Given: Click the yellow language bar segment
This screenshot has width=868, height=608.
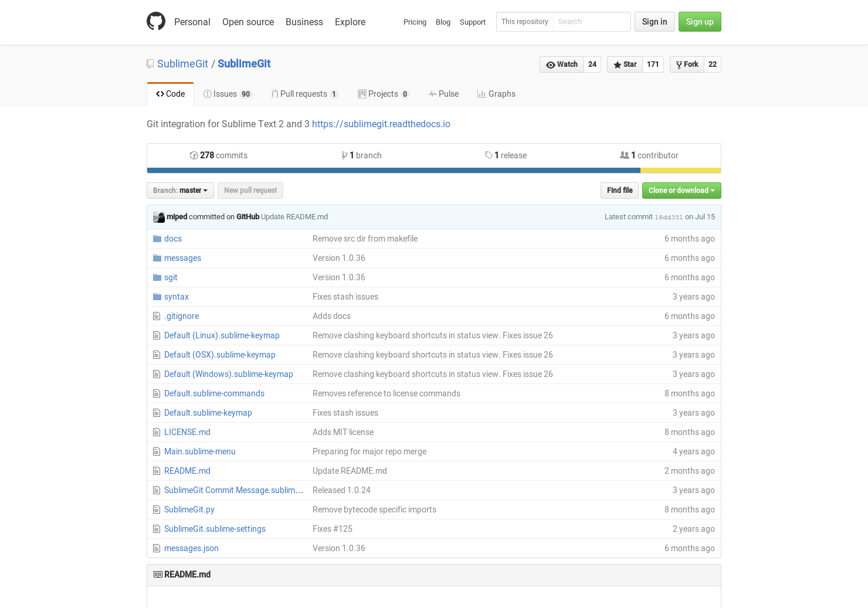Looking at the screenshot, I should click(680, 171).
